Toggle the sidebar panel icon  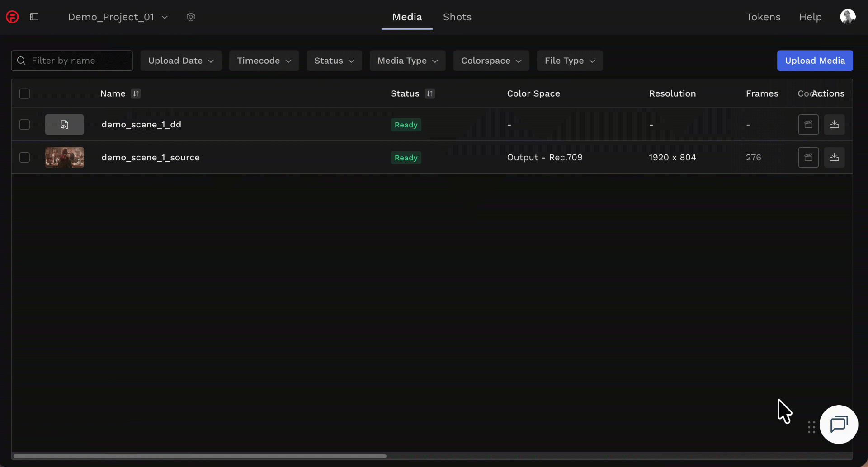(x=34, y=17)
